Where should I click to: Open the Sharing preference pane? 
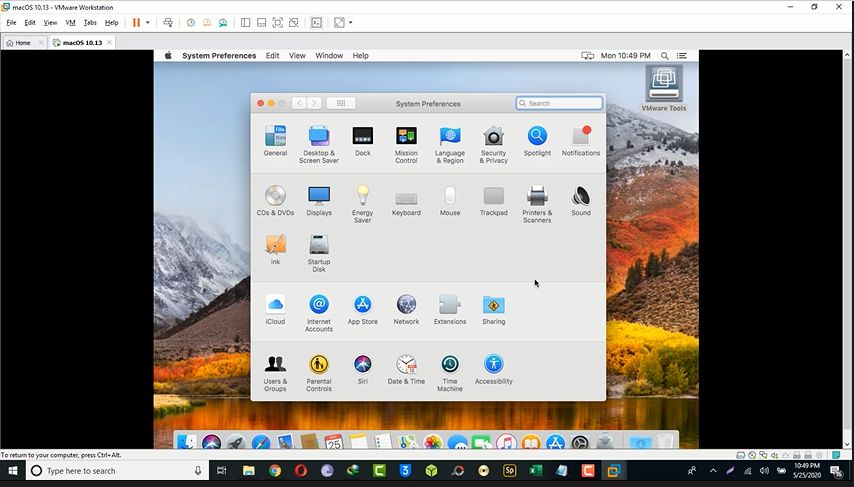[493, 309]
